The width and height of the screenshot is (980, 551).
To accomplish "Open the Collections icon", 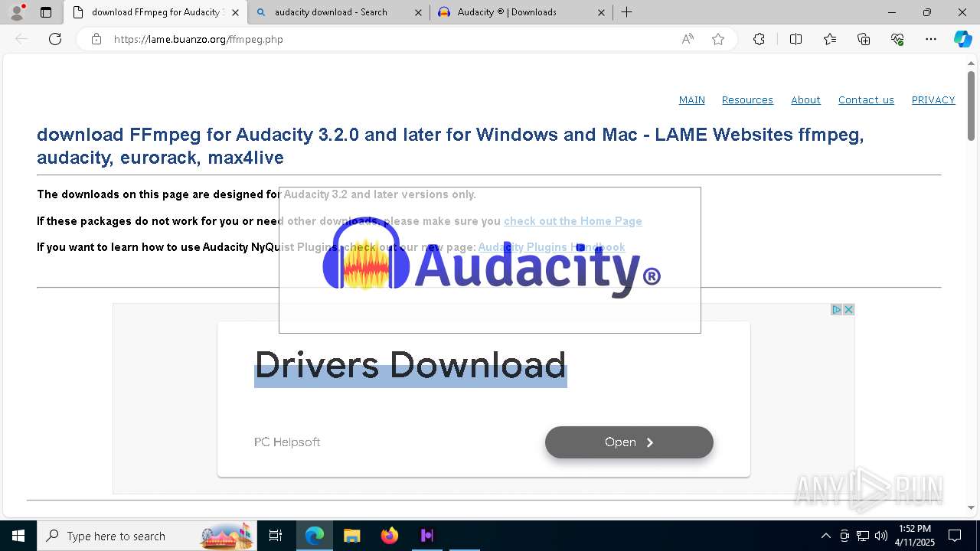I will point(864,39).
